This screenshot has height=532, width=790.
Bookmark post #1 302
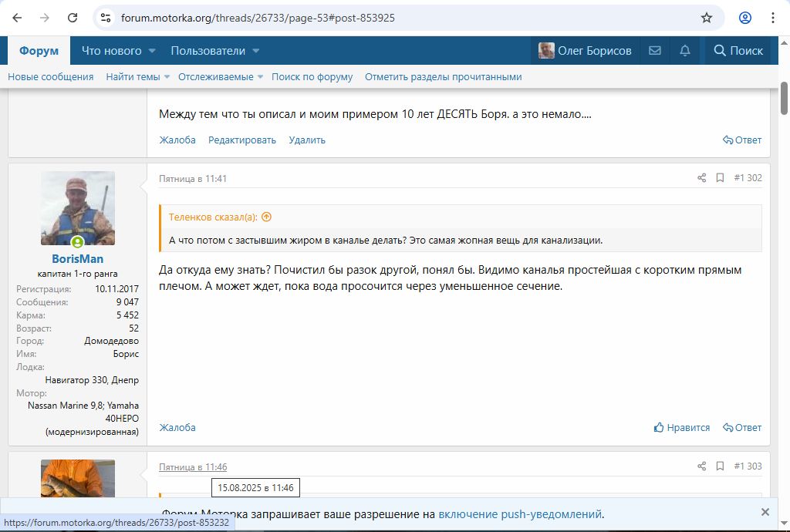coord(720,178)
